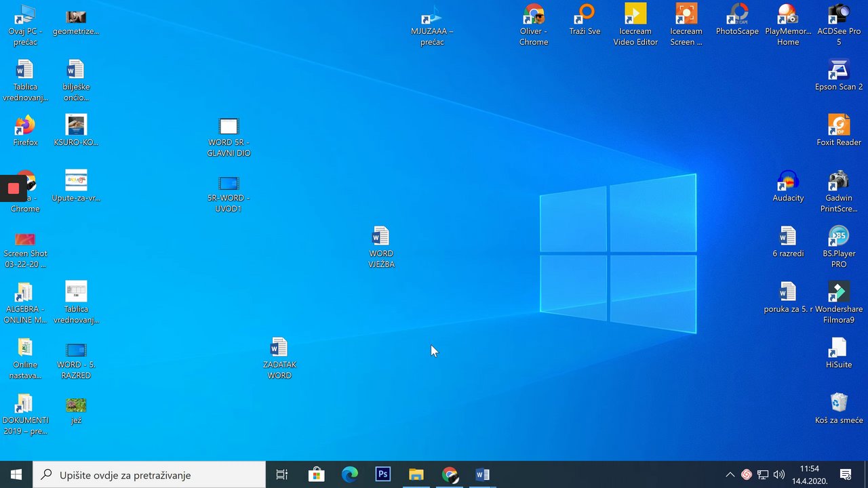Launch Icecream Screen Recorder shortcut
Image resolution: width=868 pixels, height=488 pixels.
click(x=686, y=14)
